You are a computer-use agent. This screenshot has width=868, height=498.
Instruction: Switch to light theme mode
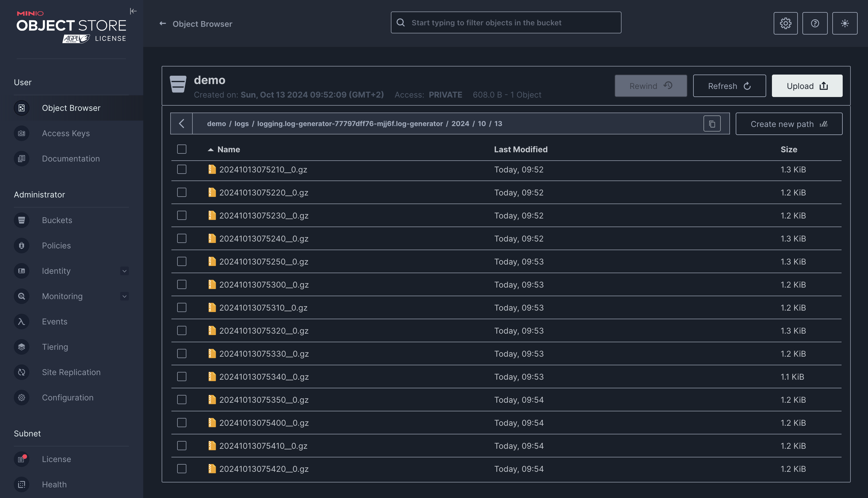tap(845, 23)
